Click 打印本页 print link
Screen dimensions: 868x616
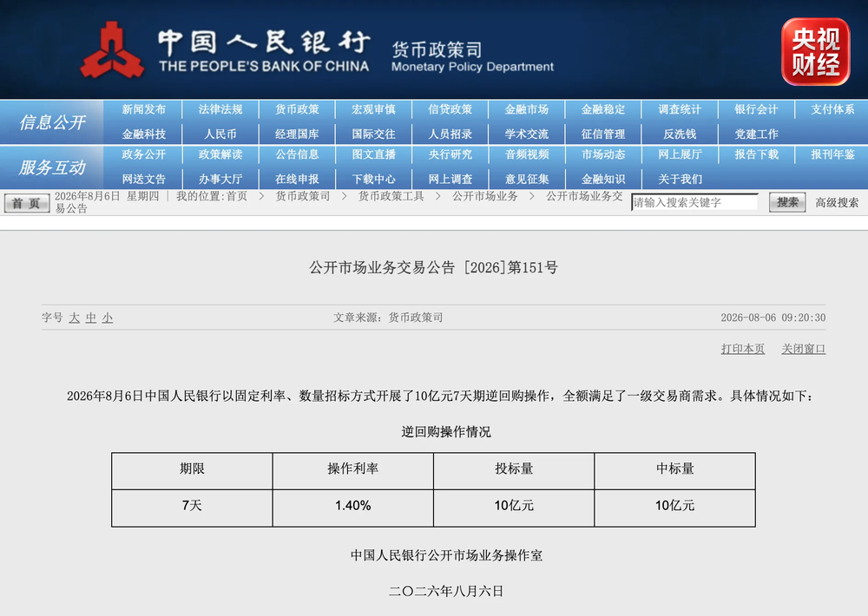click(743, 349)
